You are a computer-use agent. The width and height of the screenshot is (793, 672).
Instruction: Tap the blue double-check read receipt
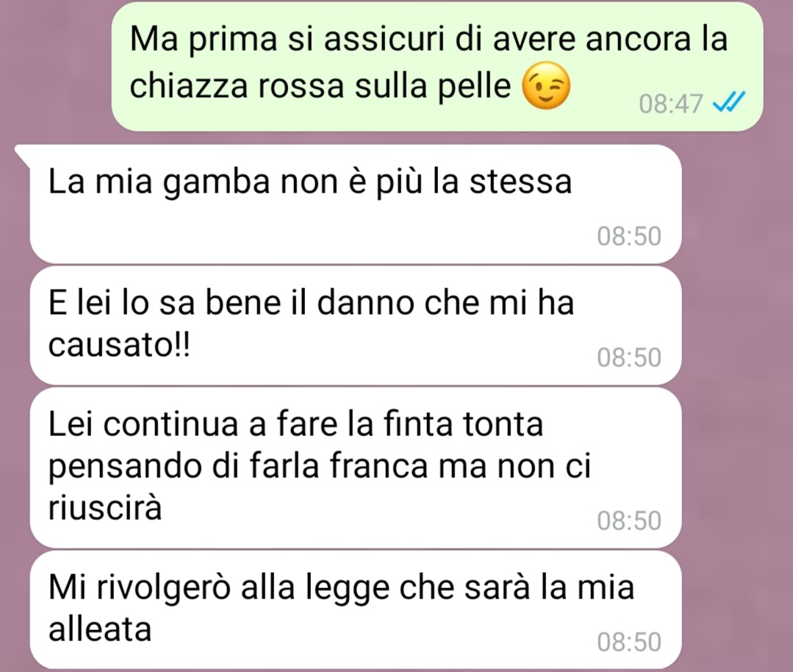[728, 104]
